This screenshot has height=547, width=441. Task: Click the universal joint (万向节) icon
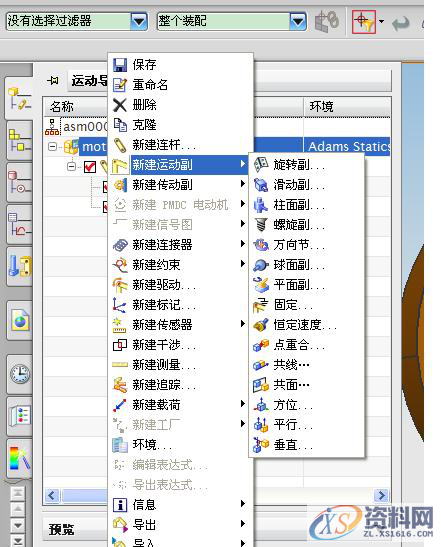tap(261, 245)
